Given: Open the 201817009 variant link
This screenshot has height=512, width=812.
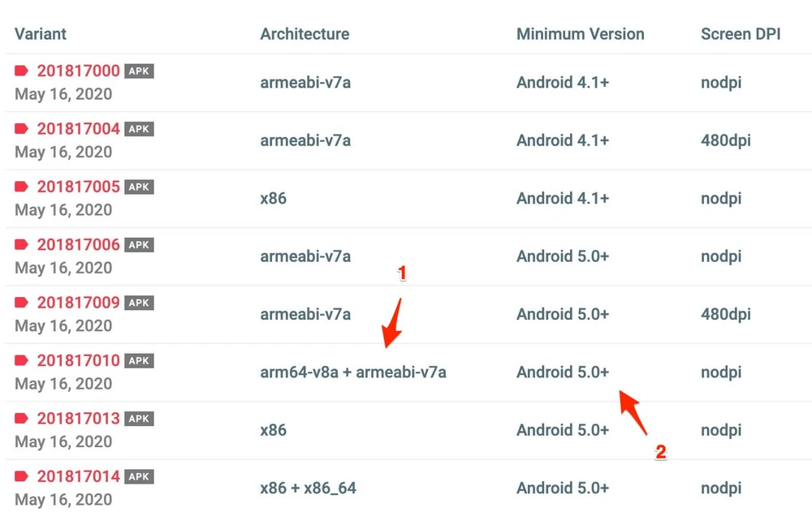Looking at the screenshot, I should 78,303.
